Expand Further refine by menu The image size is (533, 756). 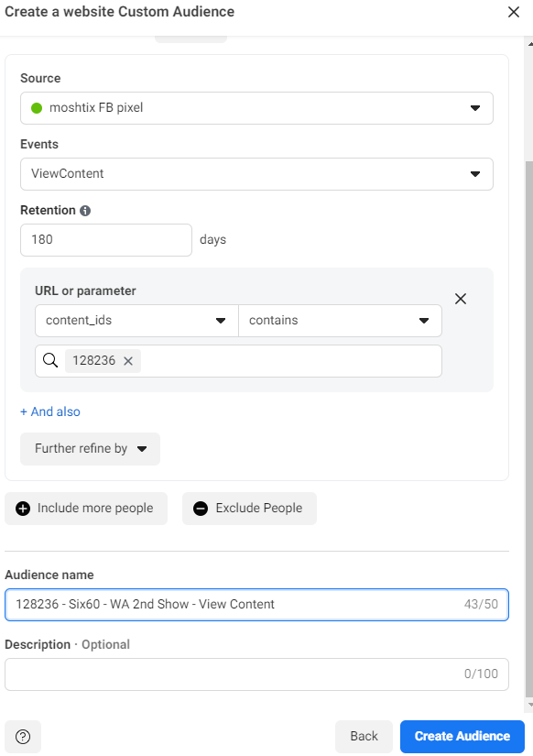(90, 449)
